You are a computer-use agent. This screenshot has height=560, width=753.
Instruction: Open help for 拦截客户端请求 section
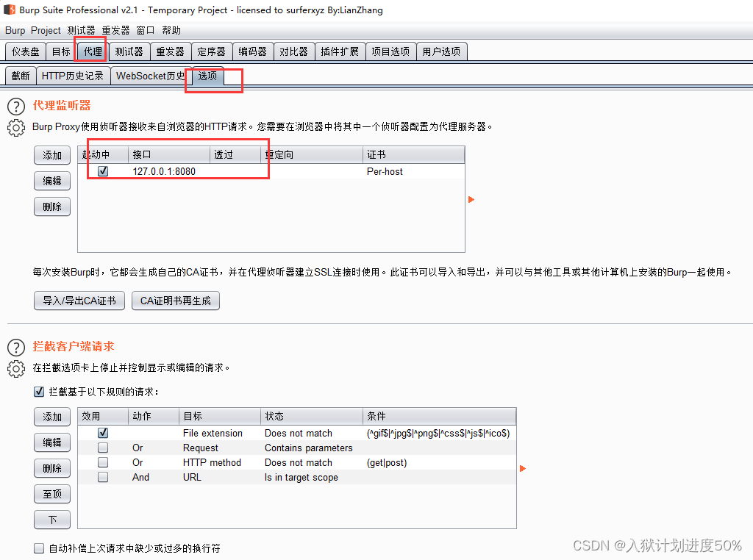(16, 348)
